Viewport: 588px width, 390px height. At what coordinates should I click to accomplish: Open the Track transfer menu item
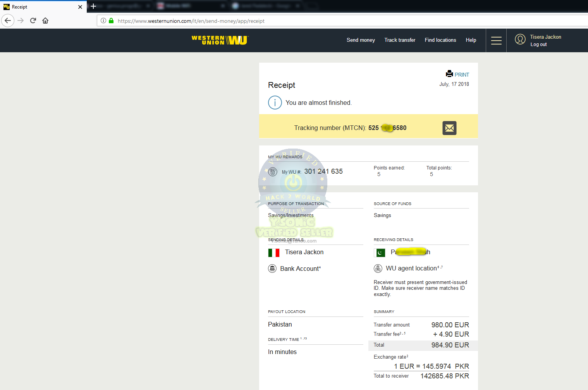tap(400, 40)
